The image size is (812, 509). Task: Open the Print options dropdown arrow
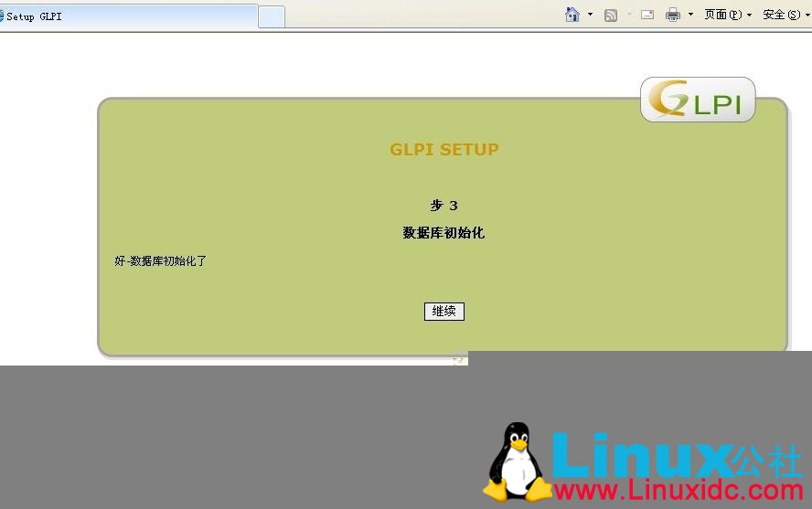click(690, 15)
